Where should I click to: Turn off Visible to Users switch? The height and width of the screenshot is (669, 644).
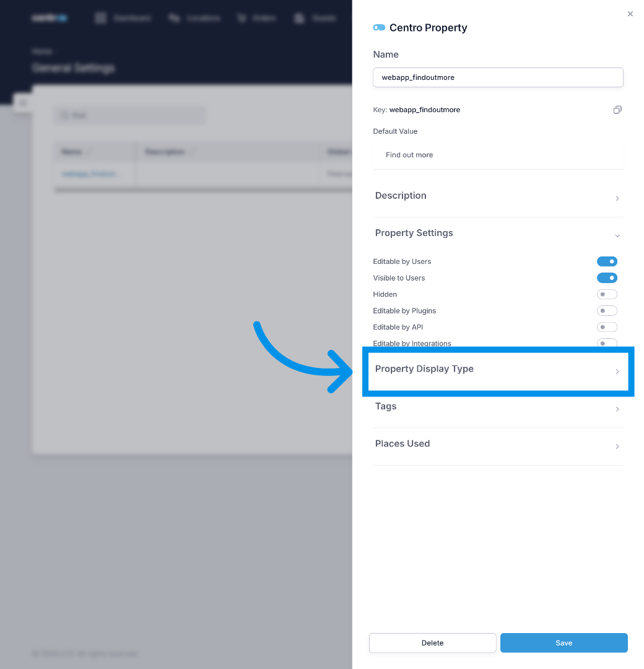[607, 278]
